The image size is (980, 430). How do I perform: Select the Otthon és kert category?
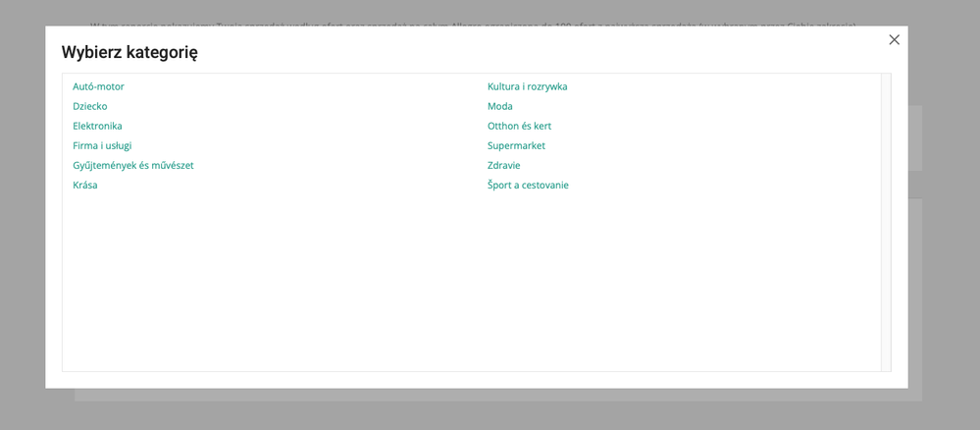pos(519,126)
